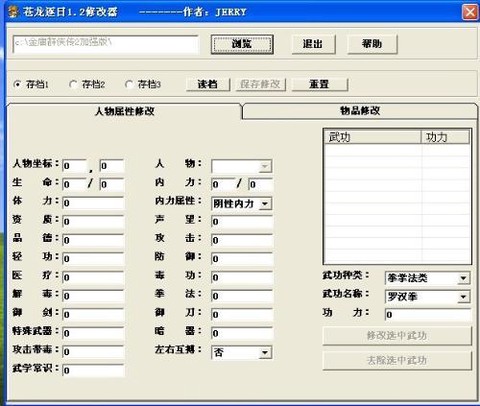Click the 浏览 browse button
The width and height of the screenshot is (480, 406).
(242, 44)
